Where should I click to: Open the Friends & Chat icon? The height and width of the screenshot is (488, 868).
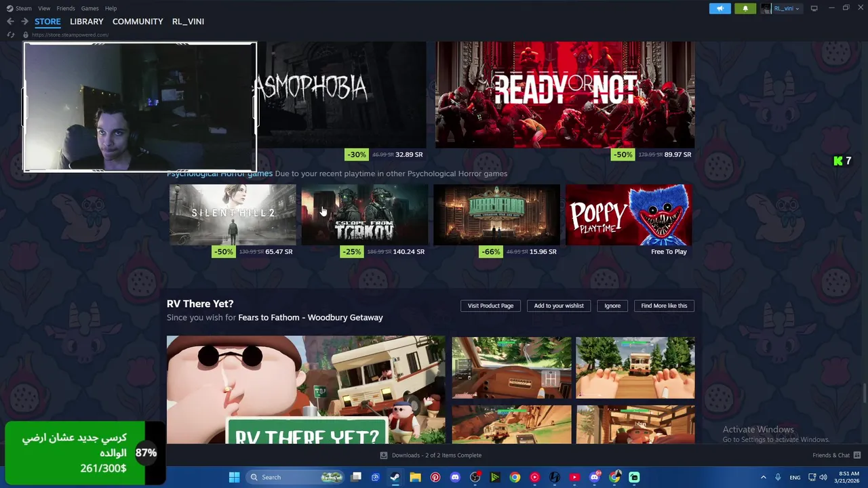point(857,455)
